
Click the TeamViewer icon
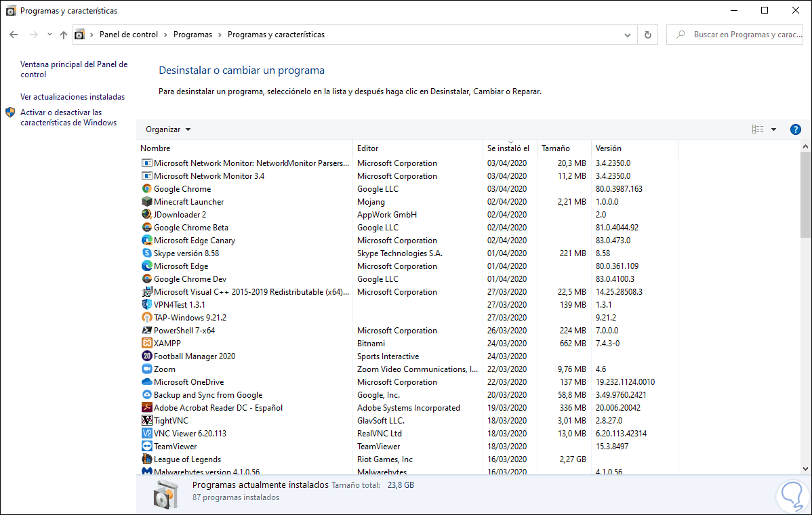click(147, 446)
